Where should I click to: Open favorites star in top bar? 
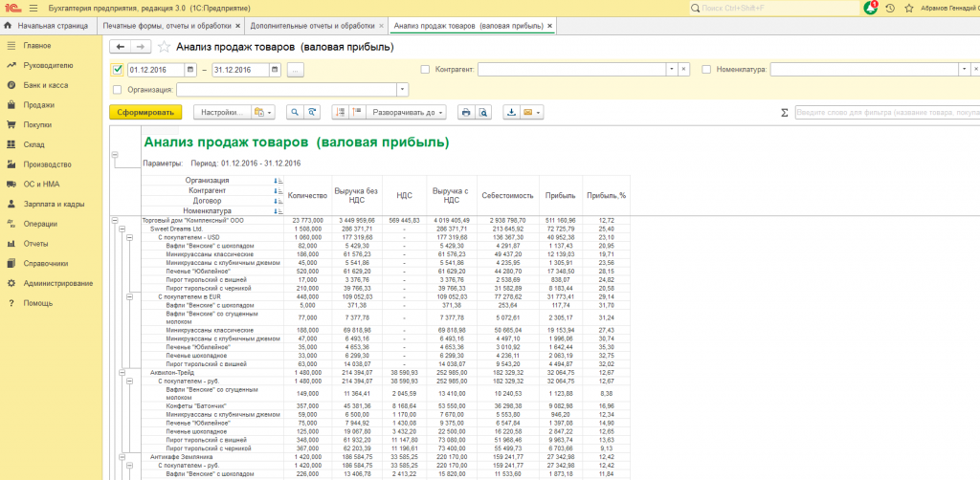click(909, 8)
